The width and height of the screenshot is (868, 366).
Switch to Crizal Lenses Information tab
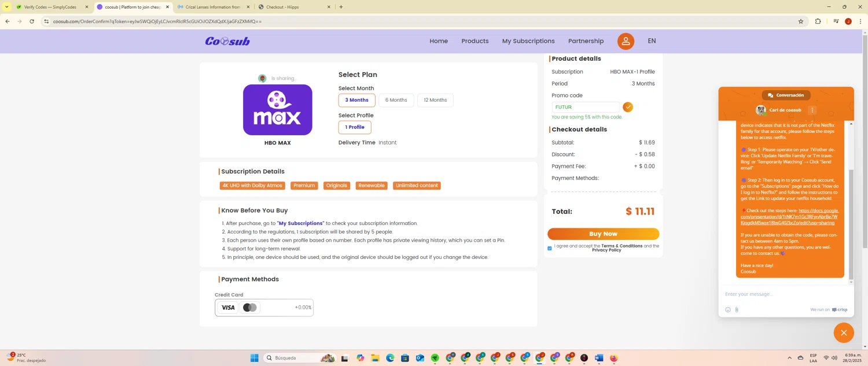[x=214, y=7]
